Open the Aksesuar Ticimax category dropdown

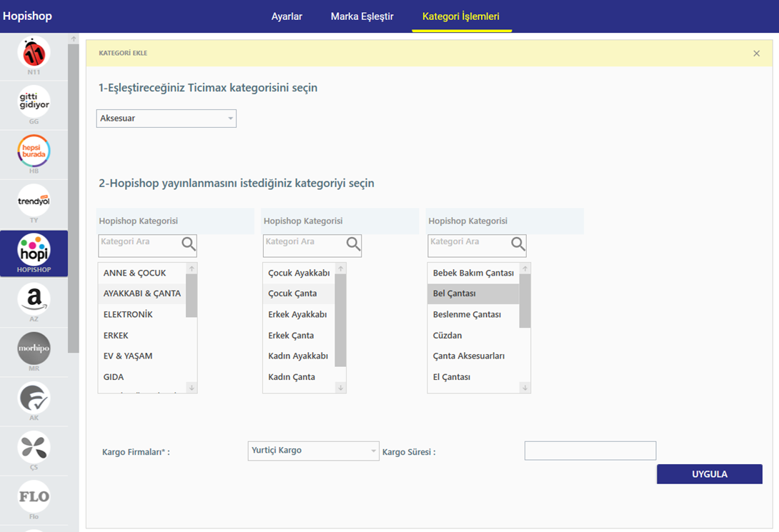pyautogui.click(x=167, y=119)
